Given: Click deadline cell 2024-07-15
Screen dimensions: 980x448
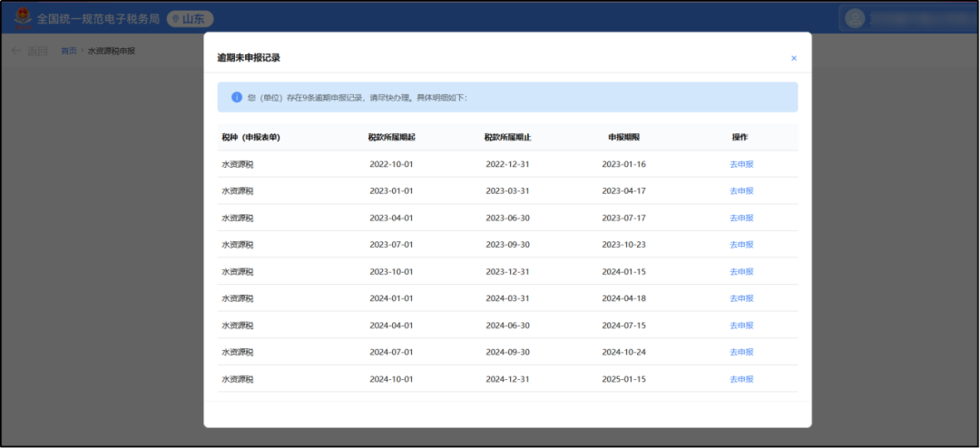Looking at the screenshot, I should point(623,326).
